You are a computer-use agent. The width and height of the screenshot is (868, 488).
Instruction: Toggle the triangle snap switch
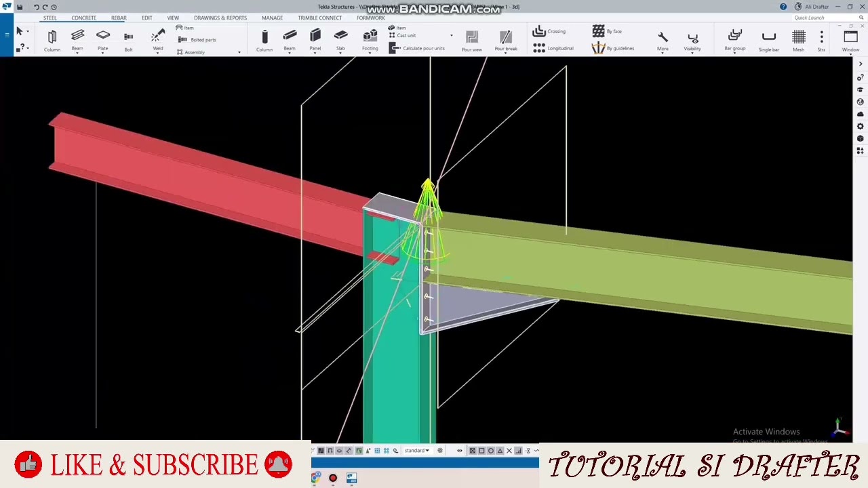pyautogui.click(x=500, y=451)
